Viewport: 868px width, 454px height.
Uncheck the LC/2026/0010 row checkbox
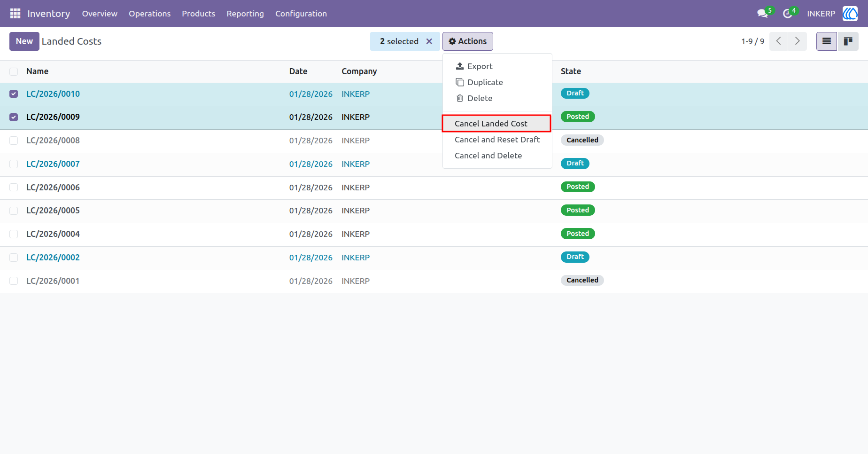click(14, 94)
